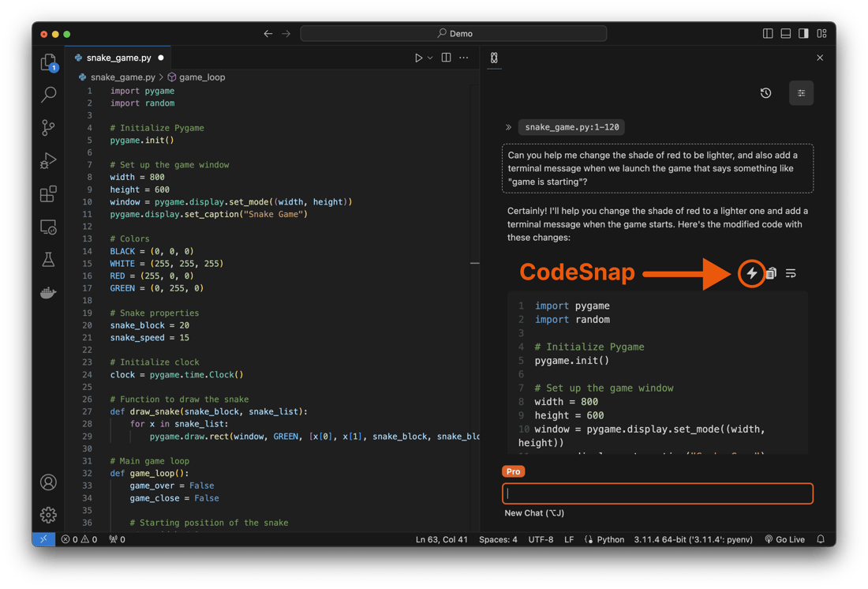Toggle the bottom panel layout
This screenshot has width=868, height=589.
(x=785, y=34)
